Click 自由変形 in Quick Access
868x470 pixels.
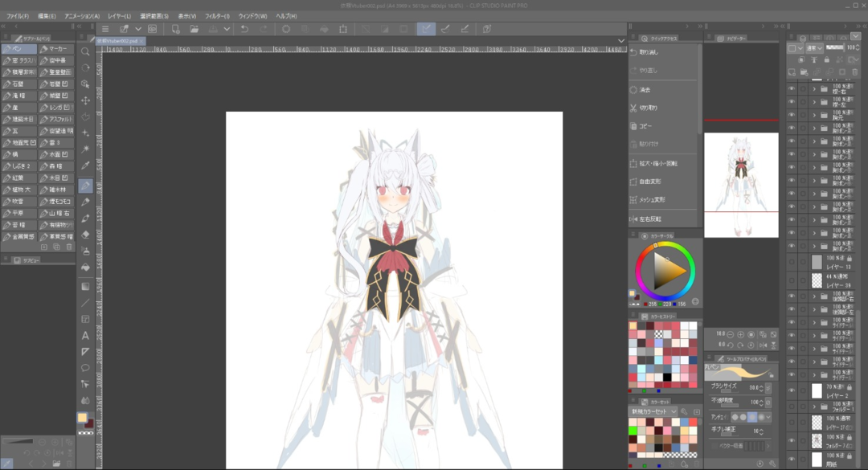point(651,182)
